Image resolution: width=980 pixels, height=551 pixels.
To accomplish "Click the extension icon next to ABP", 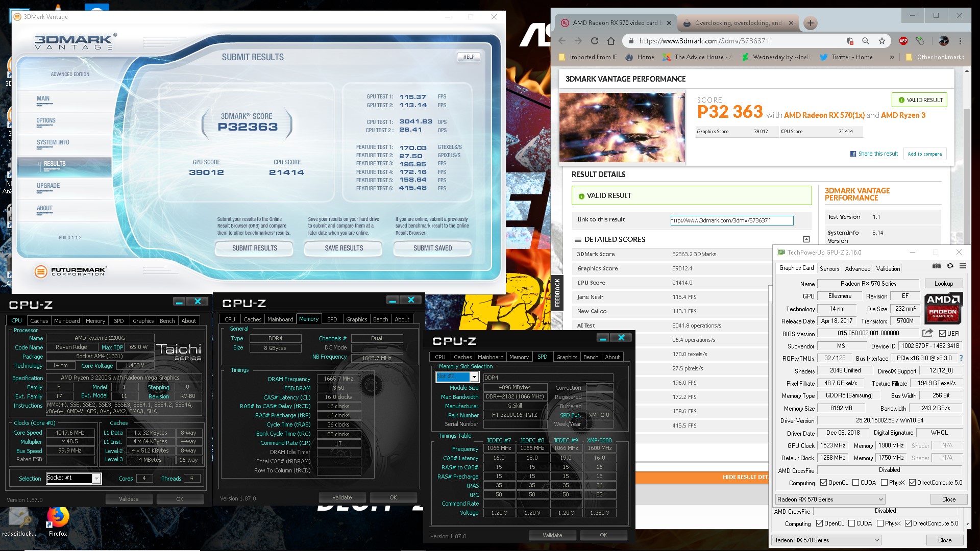I will [920, 41].
